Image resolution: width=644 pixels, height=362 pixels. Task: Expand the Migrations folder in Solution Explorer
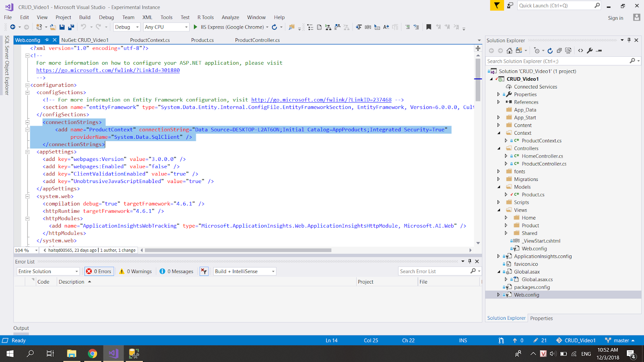(x=499, y=179)
